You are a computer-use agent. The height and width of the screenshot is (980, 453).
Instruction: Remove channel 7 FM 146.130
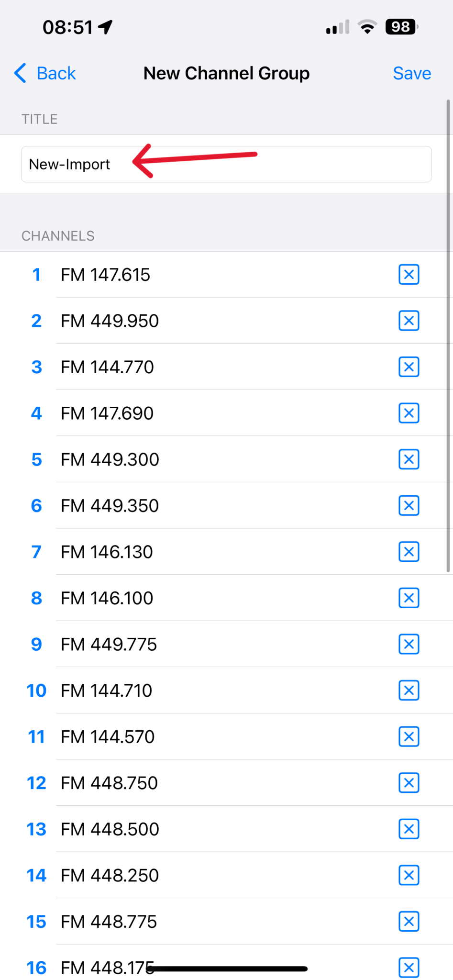pos(409,552)
